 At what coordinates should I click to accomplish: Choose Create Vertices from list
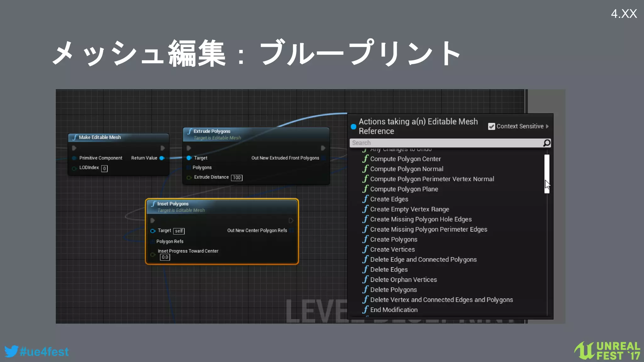(x=392, y=250)
